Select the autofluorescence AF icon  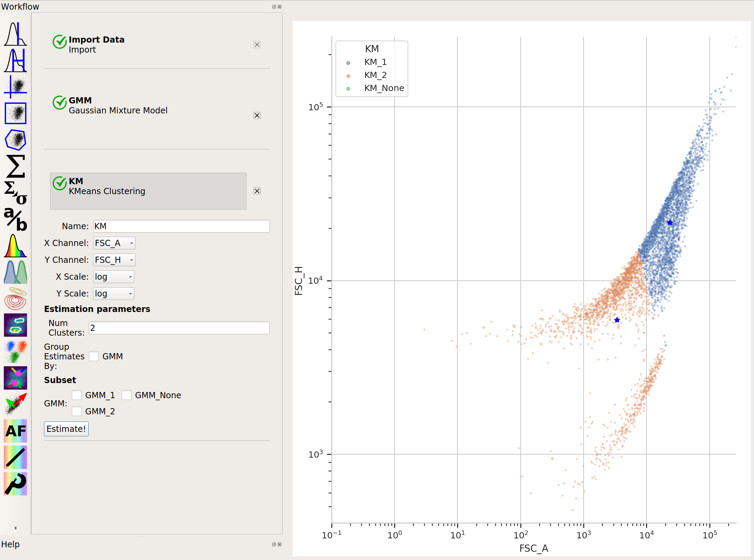pyautogui.click(x=15, y=430)
